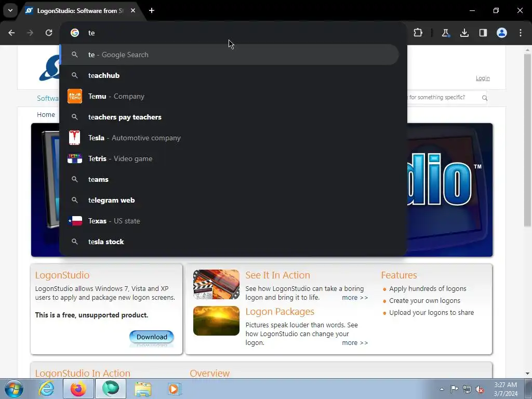Screen dimensions: 532x399
Task: Click the sunset landscape thumbnail
Action: 217,321
